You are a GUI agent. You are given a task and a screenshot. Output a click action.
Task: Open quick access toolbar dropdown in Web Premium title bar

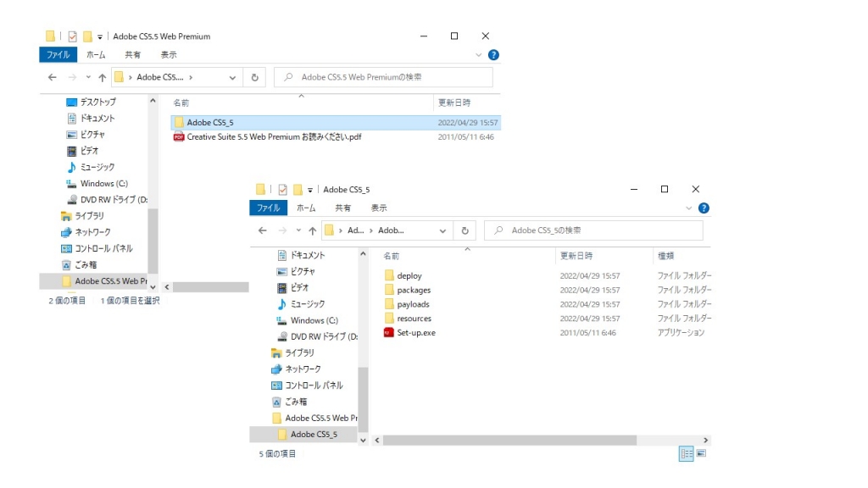[x=100, y=37]
